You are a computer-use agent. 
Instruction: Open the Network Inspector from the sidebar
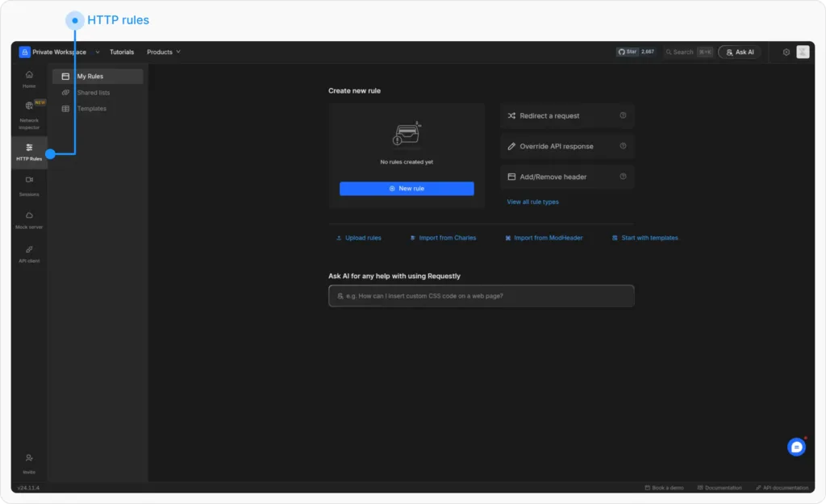tap(28, 113)
